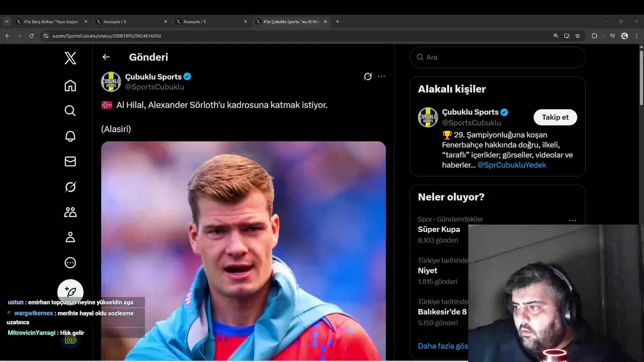Click the Grok icon on the post
Viewport: 644px width, 362px height.
[368, 76]
